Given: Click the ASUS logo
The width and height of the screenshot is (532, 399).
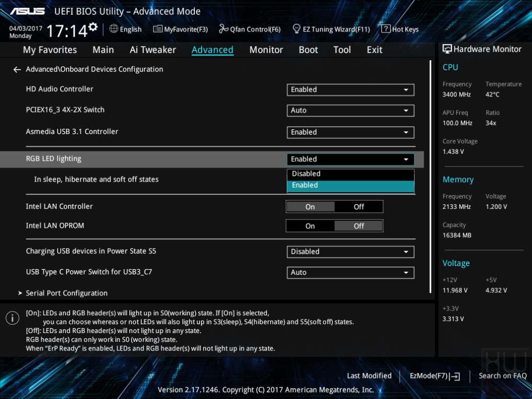Looking at the screenshot, I should [x=27, y=11].
